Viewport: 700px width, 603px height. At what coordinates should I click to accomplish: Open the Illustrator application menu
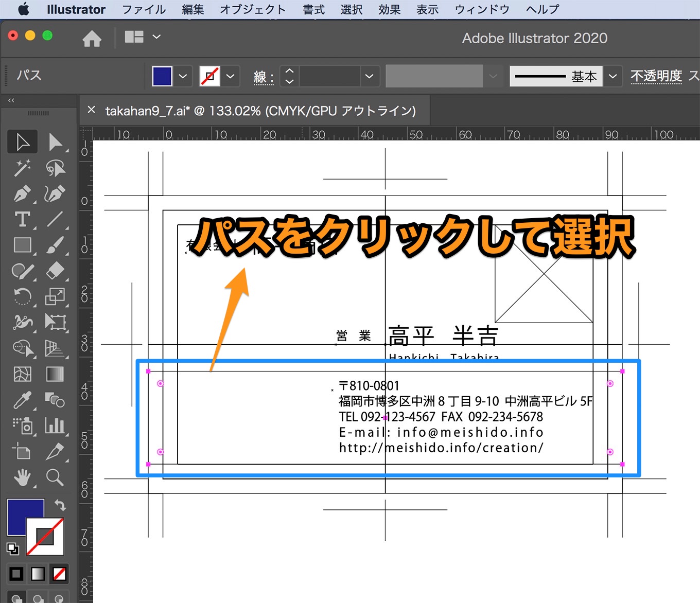click(x=76, y=9)
